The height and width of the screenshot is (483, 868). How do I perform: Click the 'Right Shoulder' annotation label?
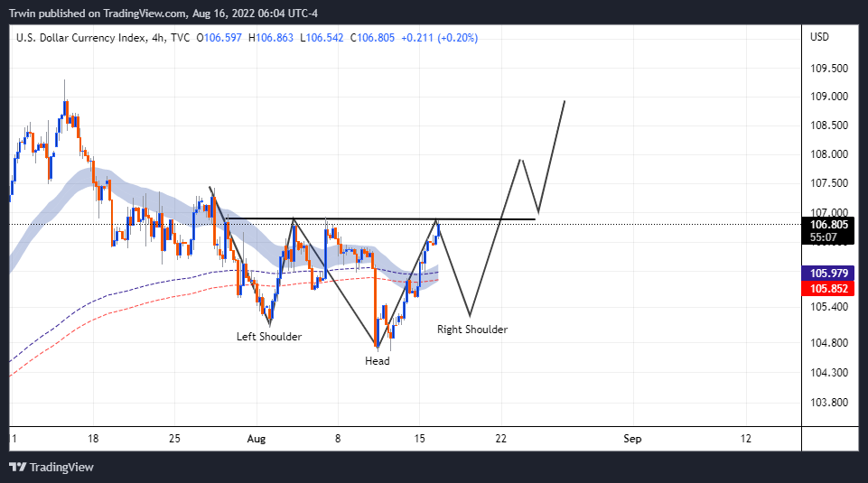[x=472, y=330]
